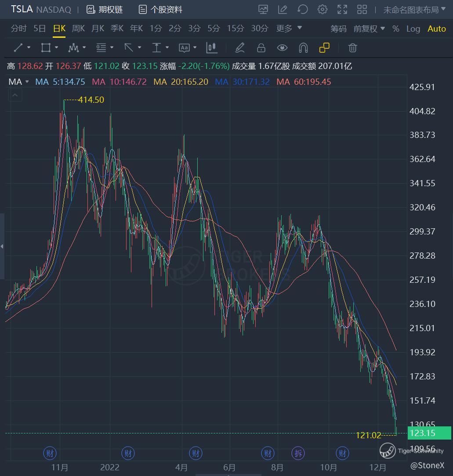Open the 期权链 options chain

pyautogui.click(x=105, y=9)
